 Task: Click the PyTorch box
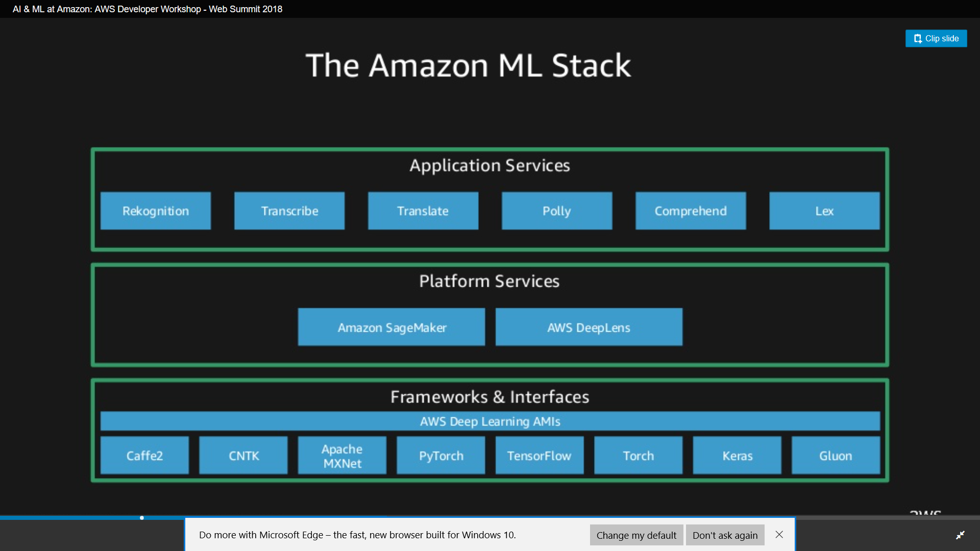point(441,456)
